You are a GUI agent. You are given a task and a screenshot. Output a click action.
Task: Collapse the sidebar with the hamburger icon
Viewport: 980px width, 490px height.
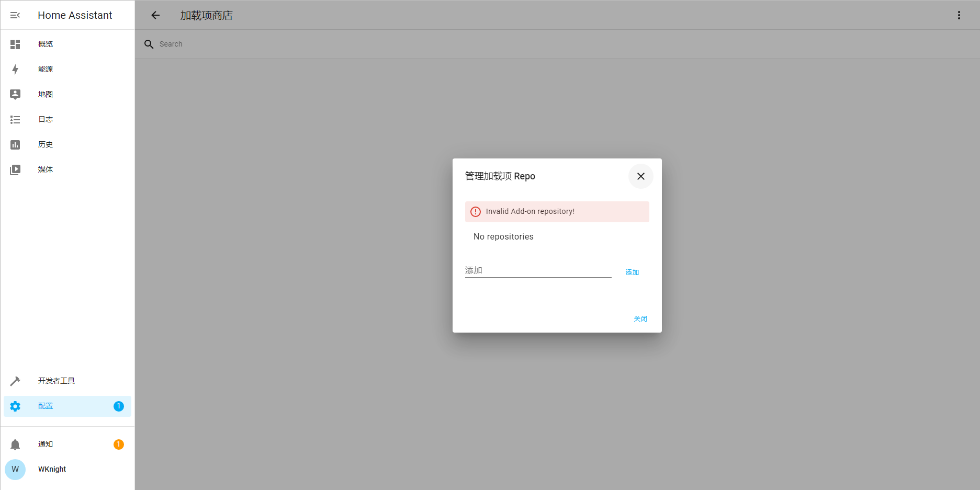(x=15, y=15)
